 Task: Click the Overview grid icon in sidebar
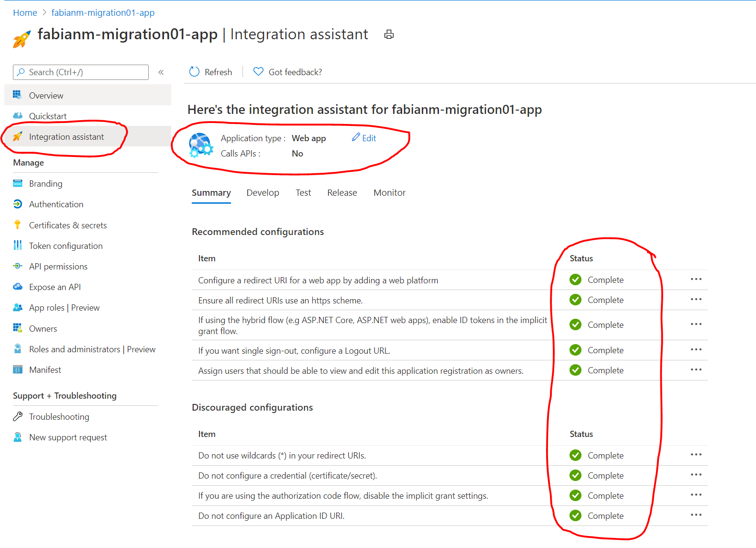click(17, 95)
